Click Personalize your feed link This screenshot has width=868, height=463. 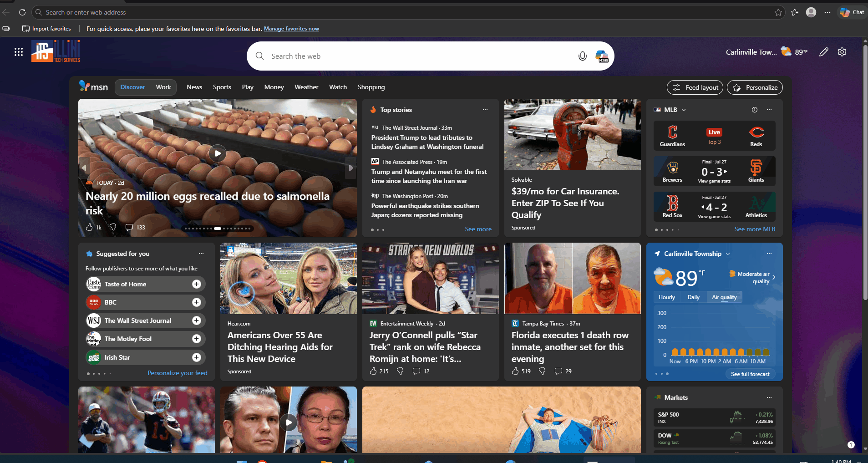click(x=178, y=373)
